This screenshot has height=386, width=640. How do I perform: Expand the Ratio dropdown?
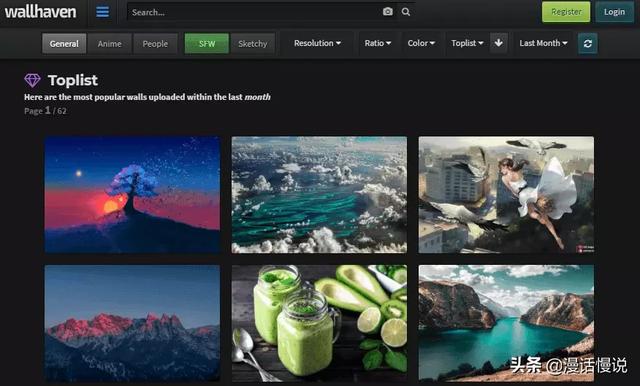(x=378, y=43)
